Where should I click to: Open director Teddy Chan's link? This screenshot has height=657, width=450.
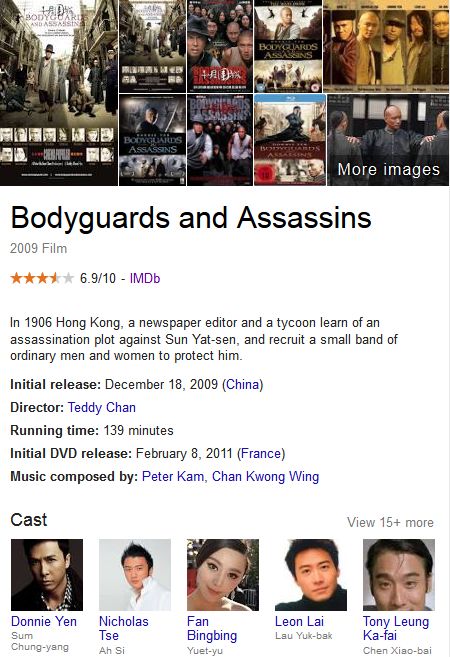pos(102,407)
